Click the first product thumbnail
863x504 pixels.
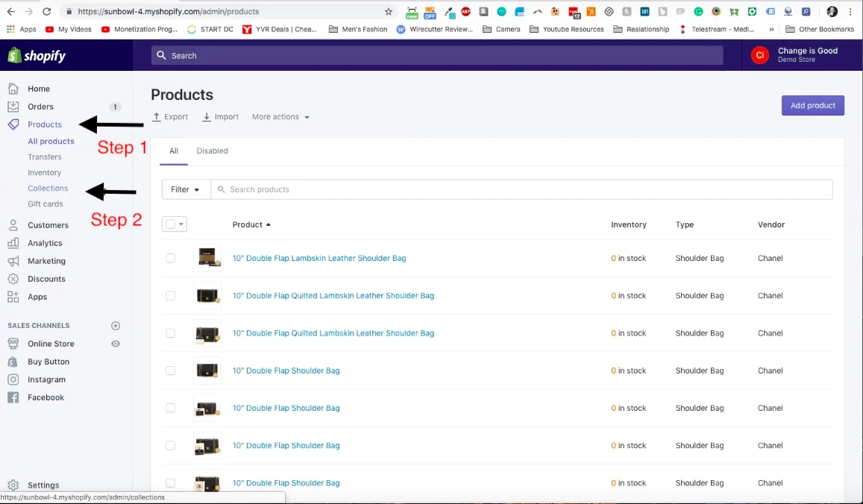(x=207, y=258)
